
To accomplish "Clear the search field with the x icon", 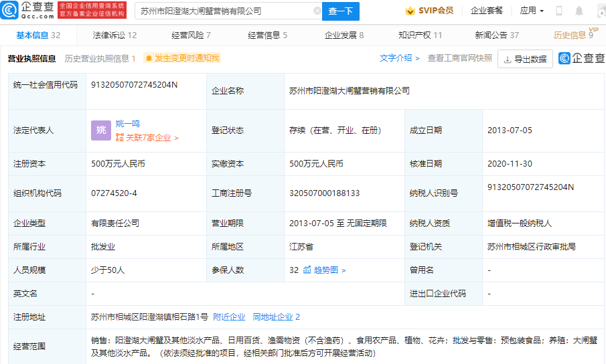I will coord(317,11).
